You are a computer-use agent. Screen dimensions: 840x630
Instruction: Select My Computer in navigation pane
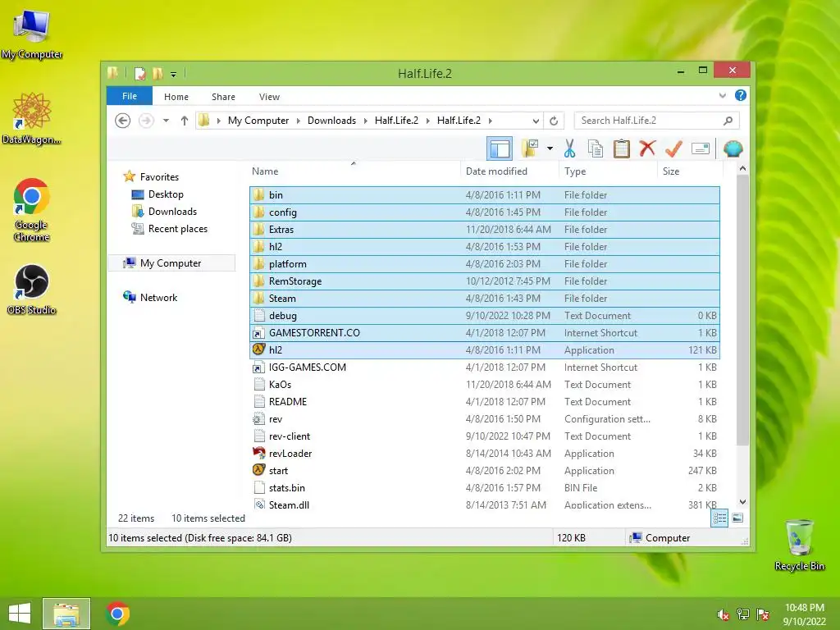click(171, 263)
